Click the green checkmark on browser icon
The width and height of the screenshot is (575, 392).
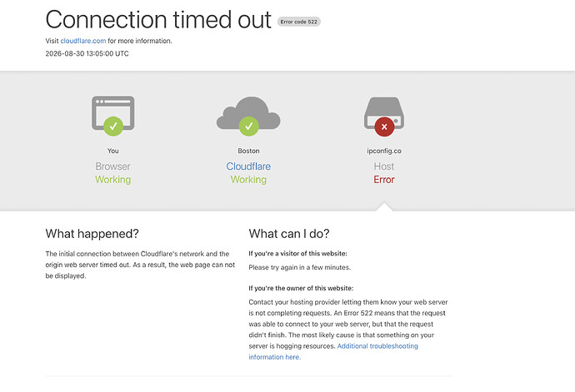(x=113, y=127)
